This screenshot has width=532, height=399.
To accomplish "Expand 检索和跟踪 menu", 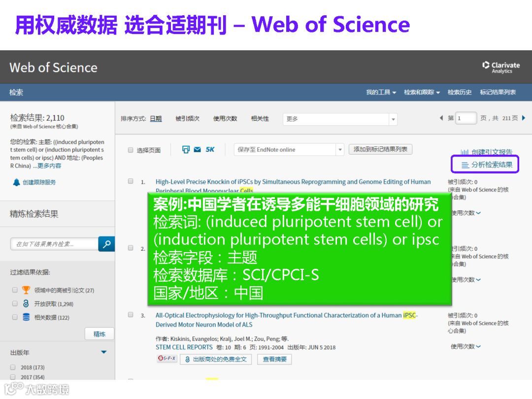I will [x=422, y=92].
